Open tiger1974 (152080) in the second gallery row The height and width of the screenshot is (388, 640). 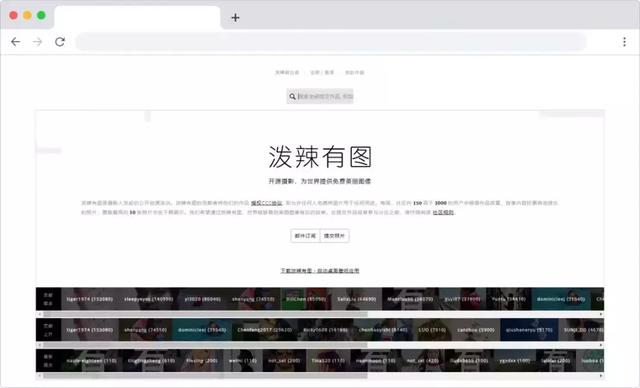[x=90, y=330]
